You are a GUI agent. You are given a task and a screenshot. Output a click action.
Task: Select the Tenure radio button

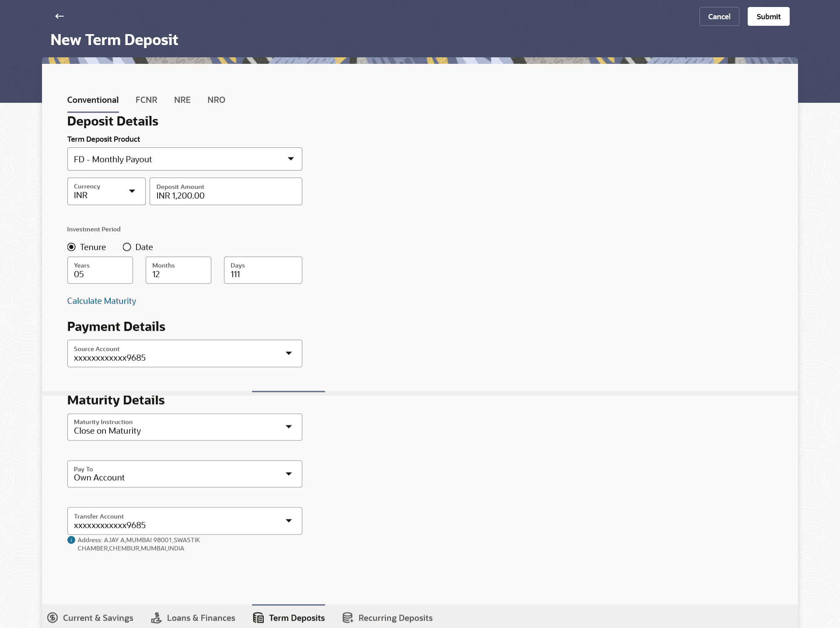(71, 247)
